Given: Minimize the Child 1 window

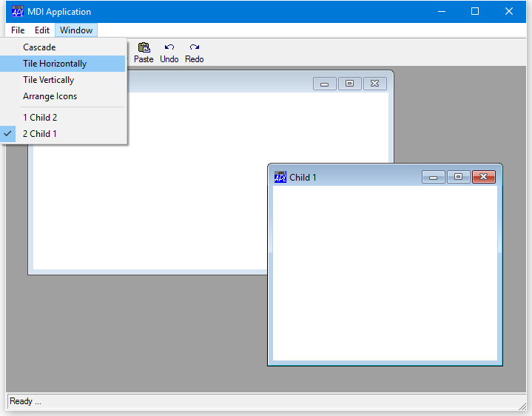Looking at the screenshot, I should [x=434, y=177].
